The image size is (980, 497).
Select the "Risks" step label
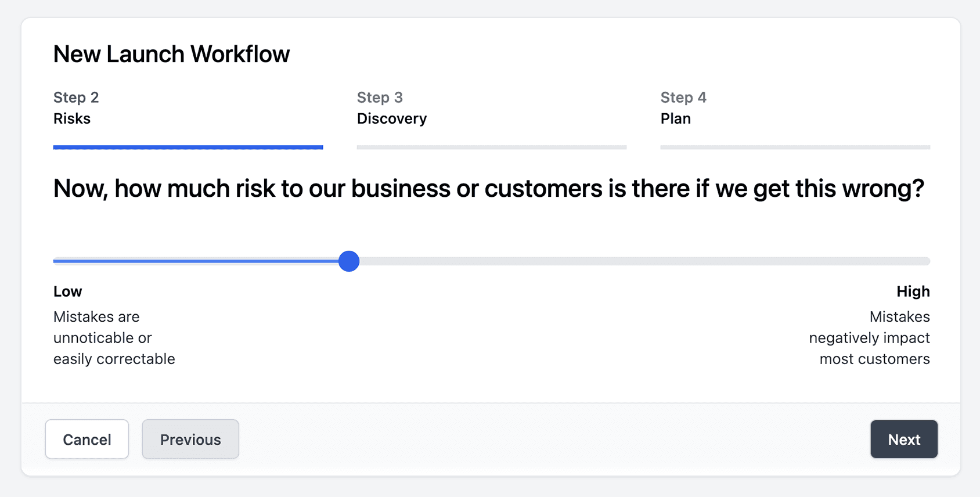(x=72, y=118)
